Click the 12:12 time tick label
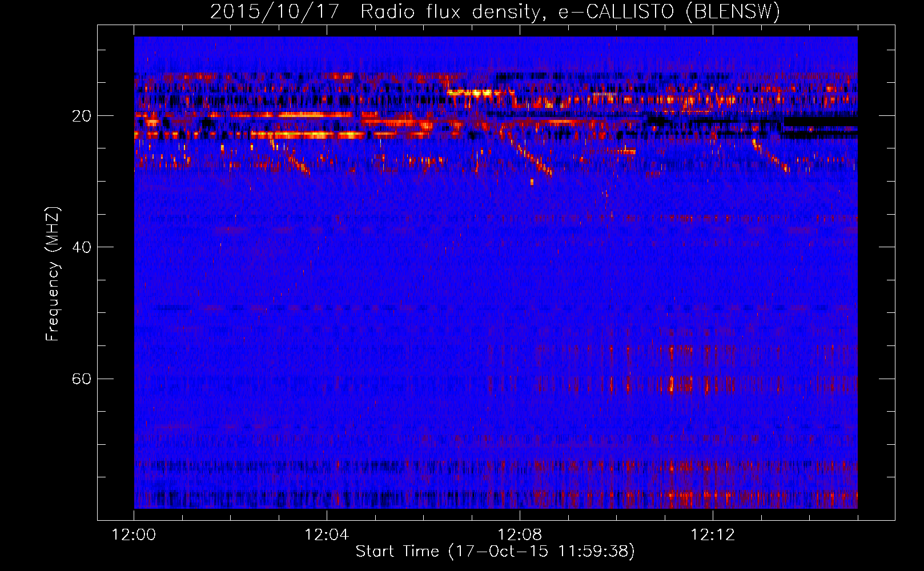Image resolution: width=924 pixels, height=571 pixels. coord(713,535)
